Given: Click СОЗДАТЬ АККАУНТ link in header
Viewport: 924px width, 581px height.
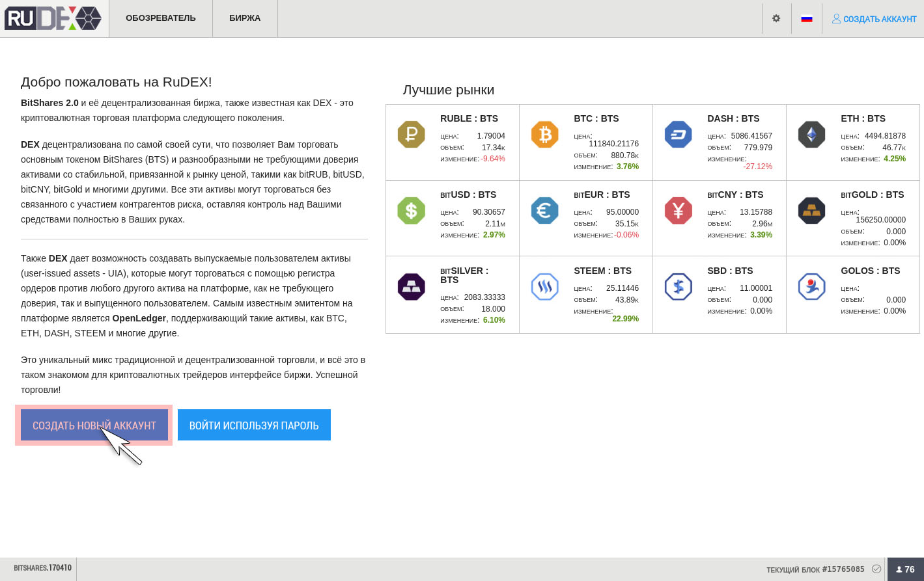Looking at the screenshot, I should (x=874, y=19).
